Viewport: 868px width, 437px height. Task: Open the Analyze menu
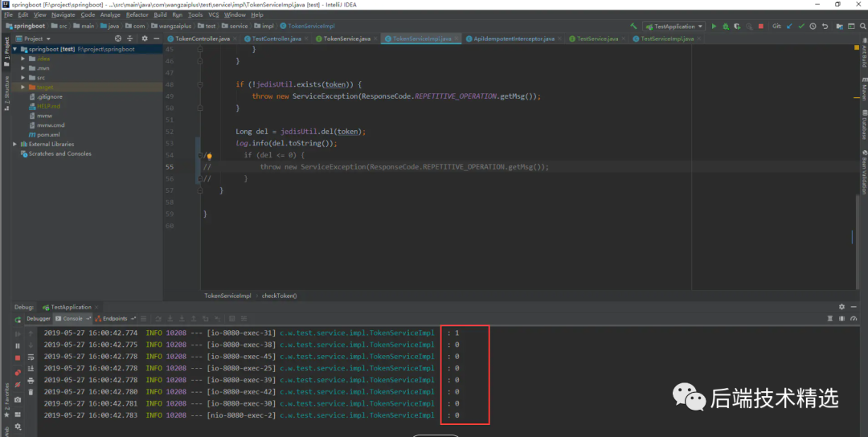point(110,15)
